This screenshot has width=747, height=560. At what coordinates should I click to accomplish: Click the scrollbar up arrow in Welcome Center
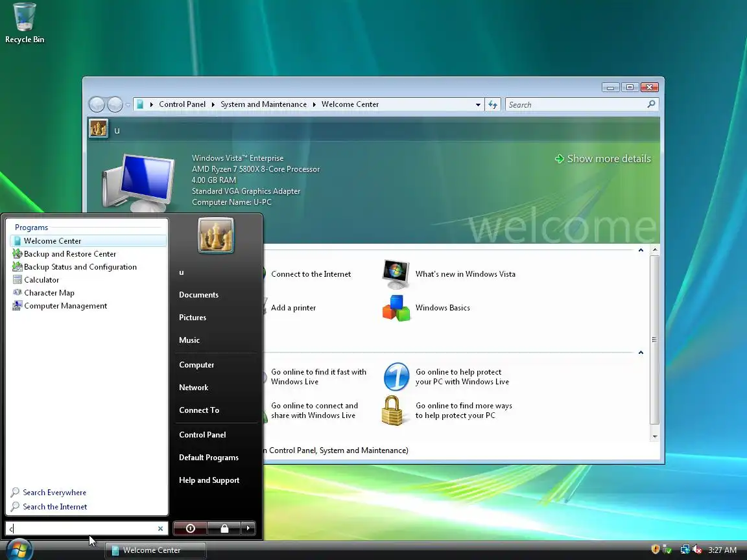(655, 250)
